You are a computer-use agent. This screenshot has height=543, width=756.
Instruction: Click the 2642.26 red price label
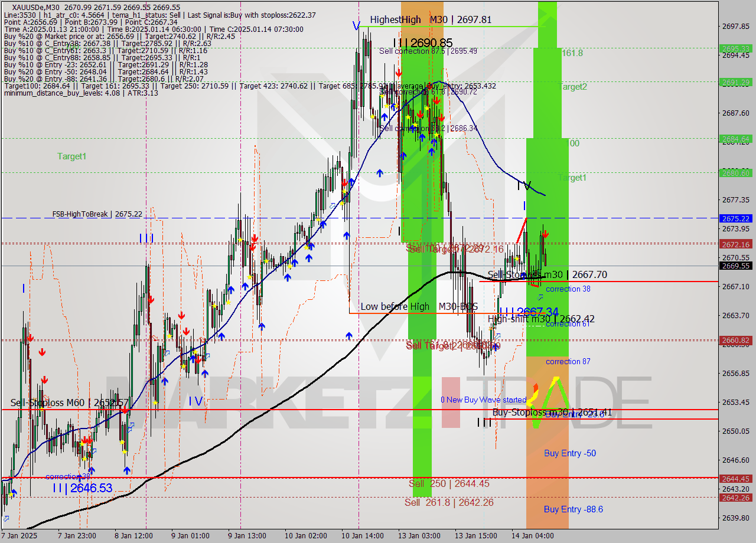(735, 498)
